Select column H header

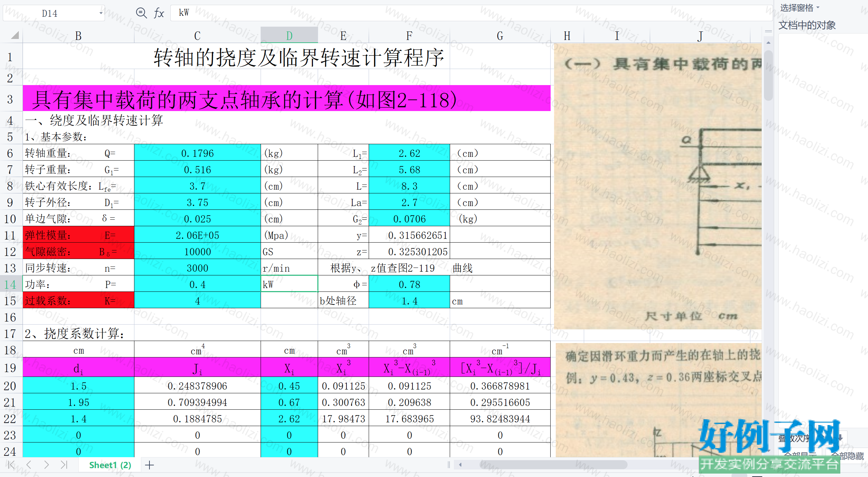coord(567,36)
